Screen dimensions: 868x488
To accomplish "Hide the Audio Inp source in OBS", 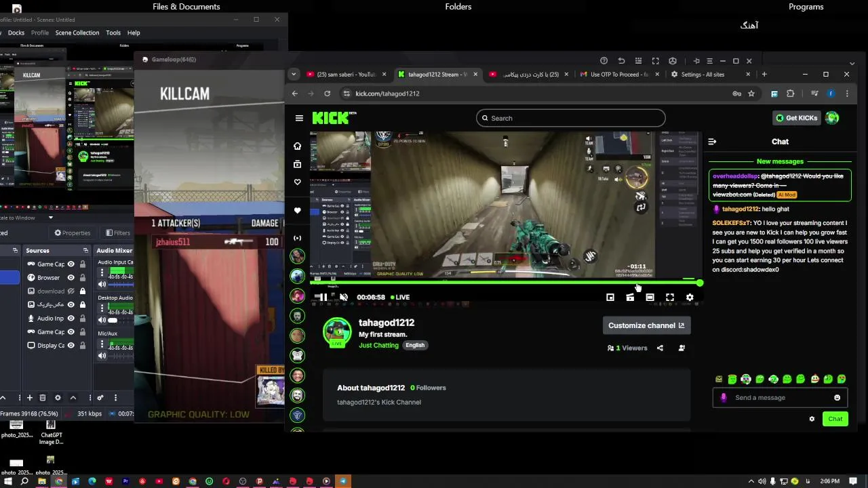I will (x=71, y=319).
